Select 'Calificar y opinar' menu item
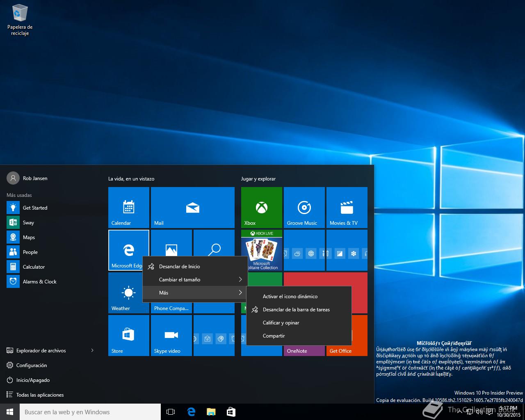 pyautogui.click(x=281, y=323)
